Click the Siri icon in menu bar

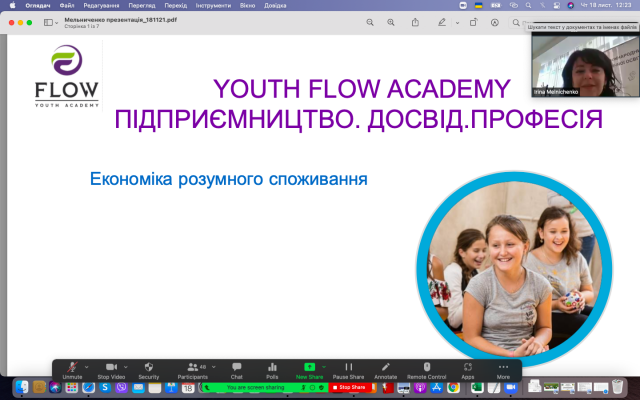click(x=571, y=5)
